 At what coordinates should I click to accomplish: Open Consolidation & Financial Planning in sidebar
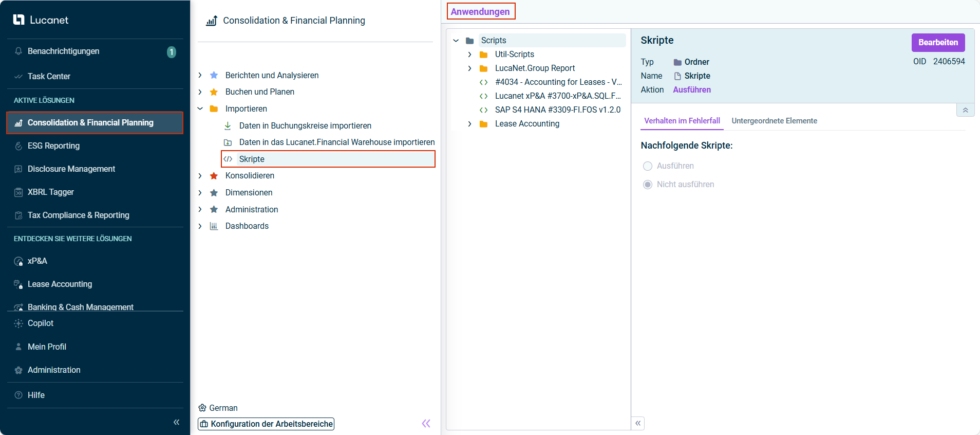tap(95, 123)
